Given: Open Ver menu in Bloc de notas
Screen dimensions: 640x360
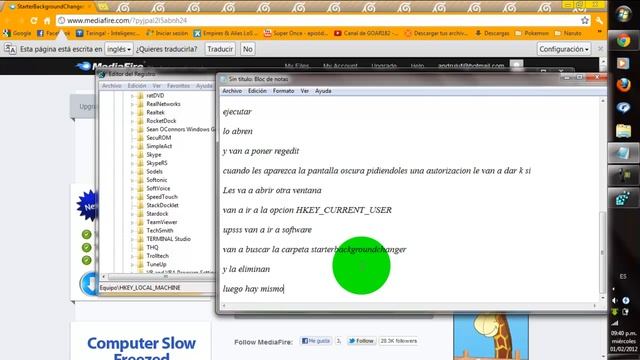Looking at the screenshot, I should pyautogui.click(x=304, y=91).
